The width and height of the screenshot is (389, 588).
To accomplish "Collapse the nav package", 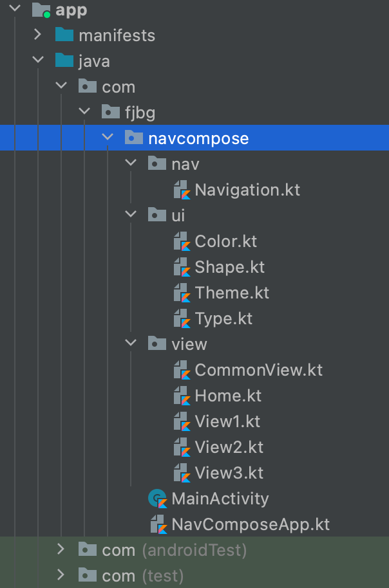I will [x=131, y=163].
